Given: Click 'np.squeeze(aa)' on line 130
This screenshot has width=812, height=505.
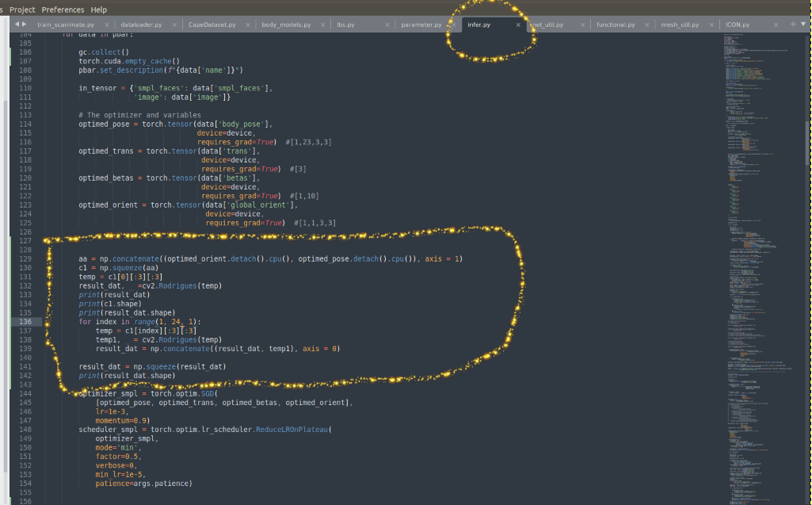Looking at the screenshot, I should [x=129, y=268].
